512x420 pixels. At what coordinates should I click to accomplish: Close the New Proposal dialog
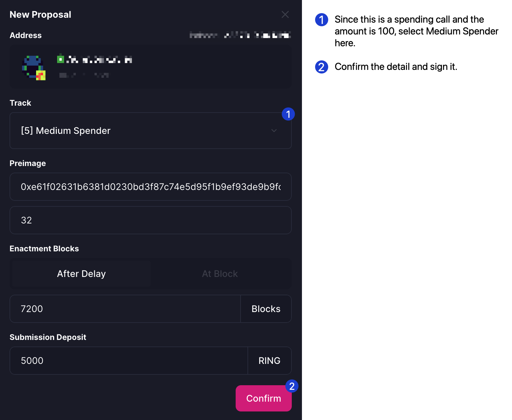pyautogui.click(x=285, y=14)
